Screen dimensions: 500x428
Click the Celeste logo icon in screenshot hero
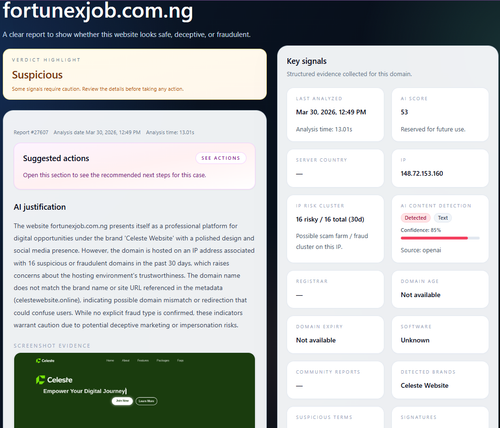tap(40, 380)
